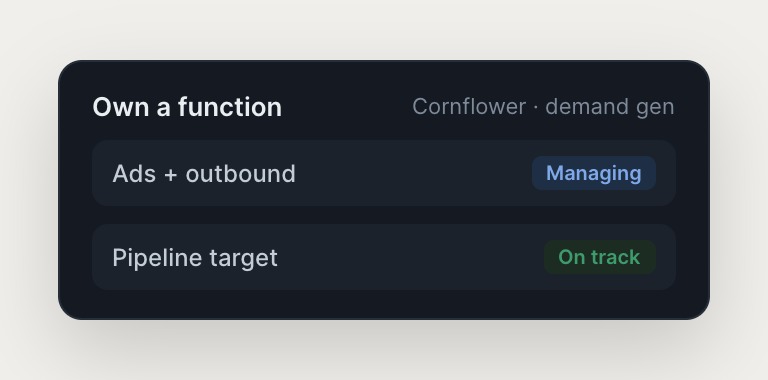Open the green On track pill
Viewport: 768px width, 380px height.
coord(600,257)
